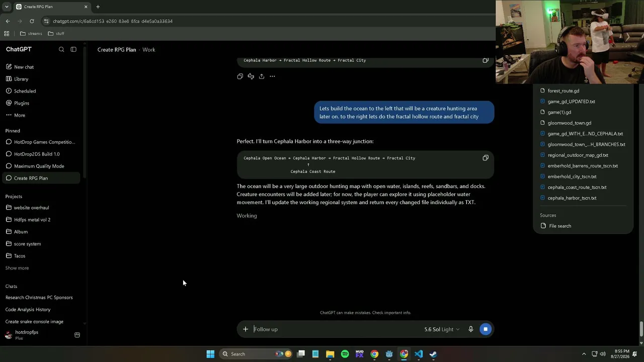The image size is (644, 362).
Task: Open the Chrome tab search dropdown
Action: (7, 7)
